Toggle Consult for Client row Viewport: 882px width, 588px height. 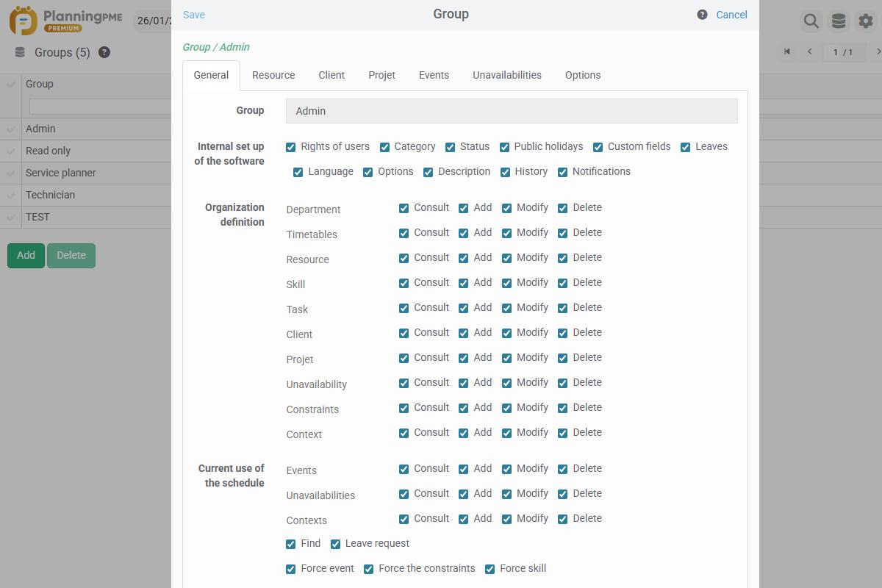[404, 333]
